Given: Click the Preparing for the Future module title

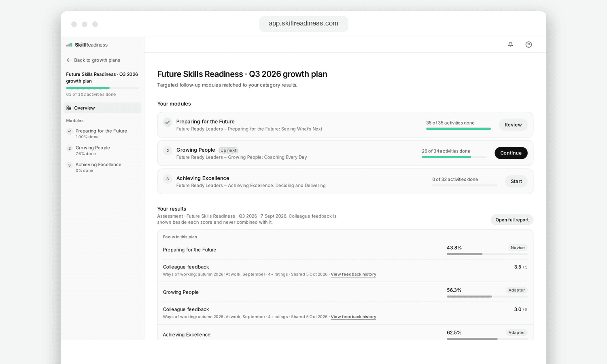Looking at the screenshot, I should [x=205, y=121].
